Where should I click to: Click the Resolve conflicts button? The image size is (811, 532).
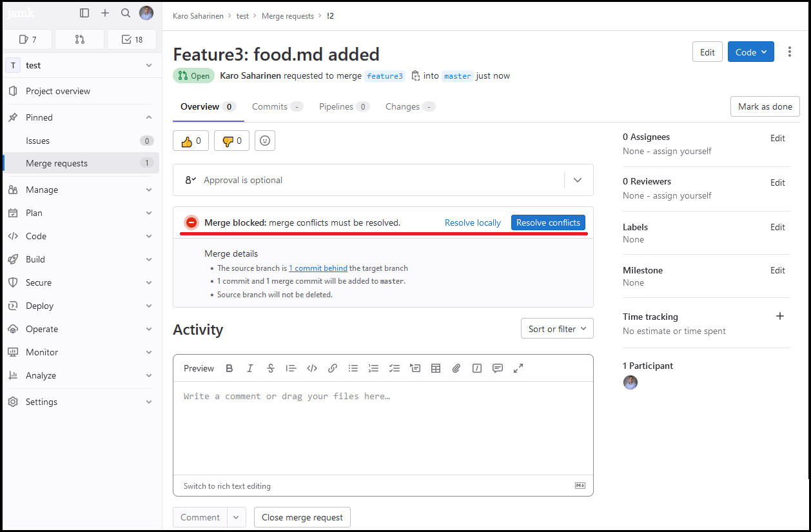(x=548, y=222)
